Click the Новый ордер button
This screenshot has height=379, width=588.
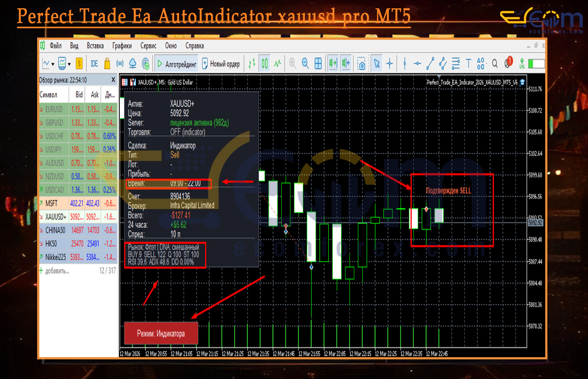pos(221,64)
